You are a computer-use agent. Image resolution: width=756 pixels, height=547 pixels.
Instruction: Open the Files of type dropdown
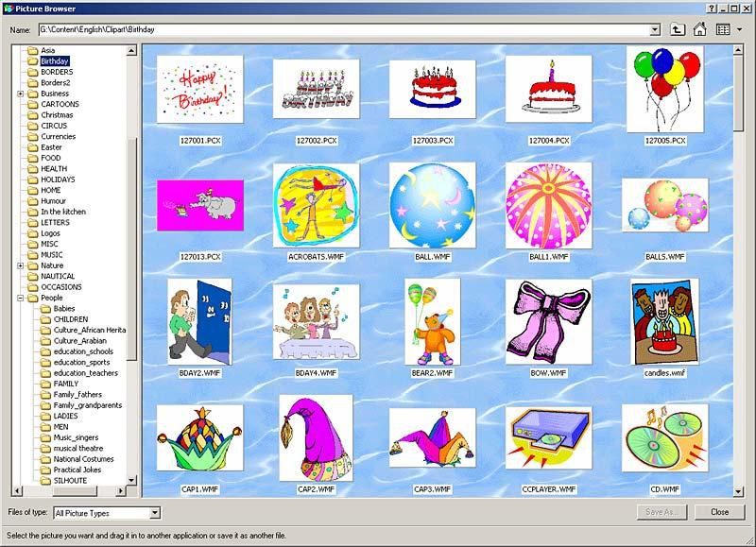tap(155, 513)
